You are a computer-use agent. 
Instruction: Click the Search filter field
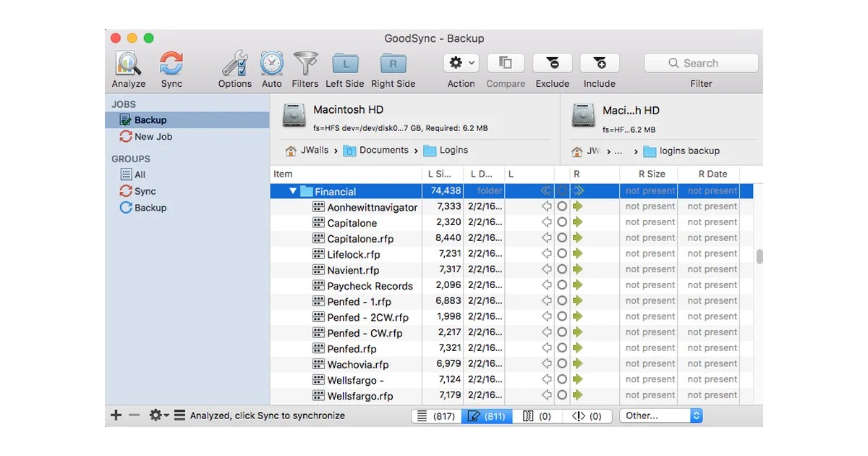(x=701, y=63)
